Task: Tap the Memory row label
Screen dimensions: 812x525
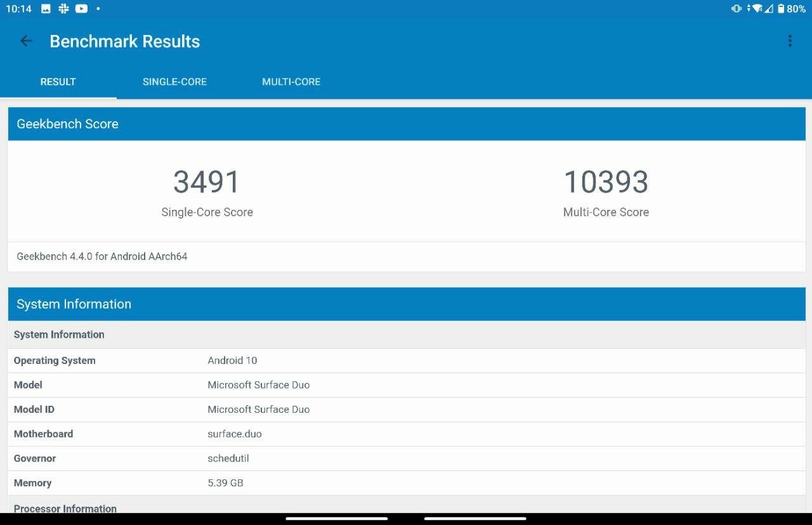Action: coord(32,483)
